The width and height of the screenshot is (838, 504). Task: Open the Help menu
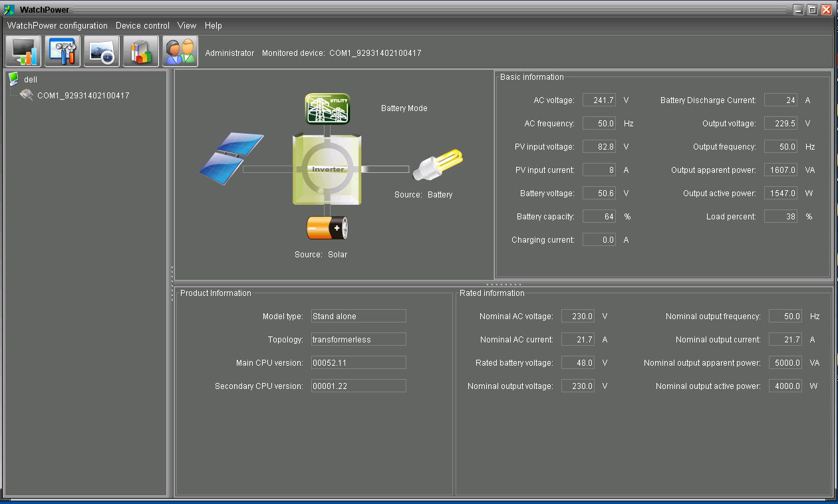[x=213, y=25]
